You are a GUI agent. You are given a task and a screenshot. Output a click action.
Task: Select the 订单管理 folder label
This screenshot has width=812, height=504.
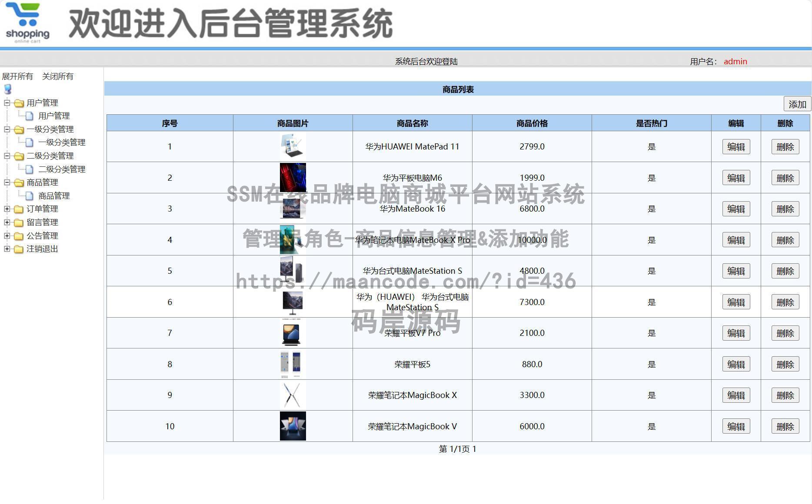click(42, 209)
